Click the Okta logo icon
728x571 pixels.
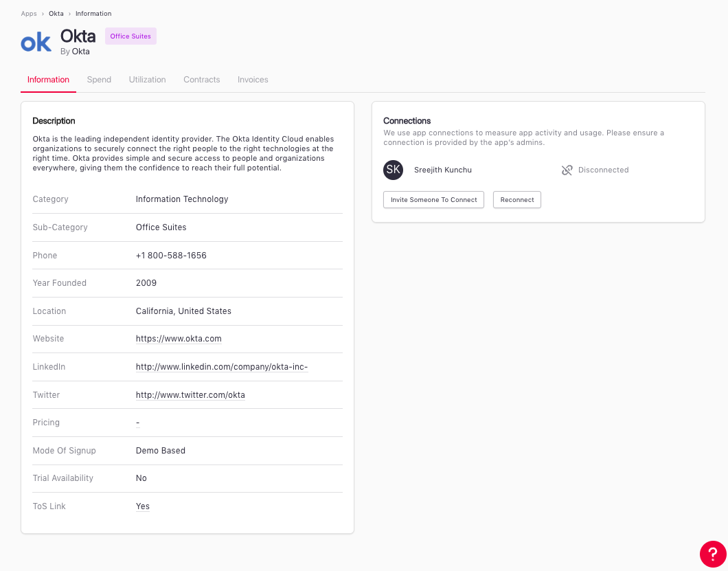tap(36, 42)
